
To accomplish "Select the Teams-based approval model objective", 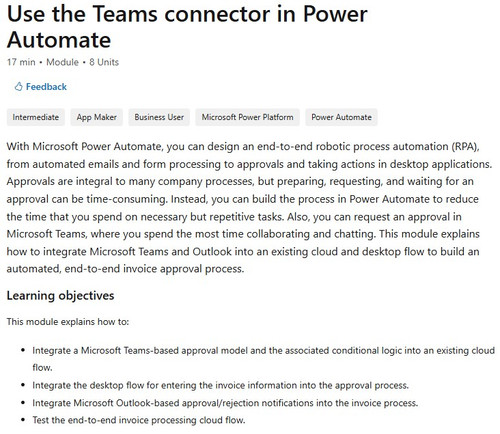I will point(263,359).
